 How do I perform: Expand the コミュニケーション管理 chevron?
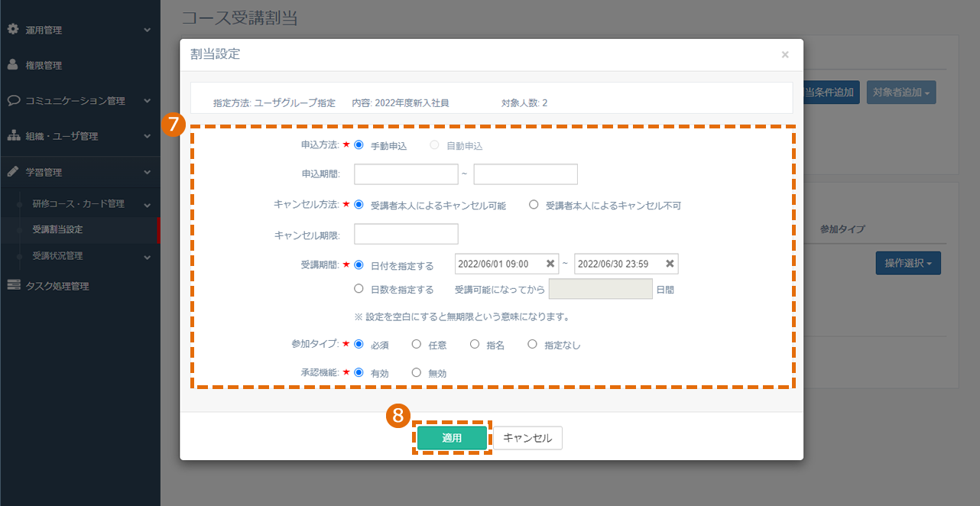(147, 100)
